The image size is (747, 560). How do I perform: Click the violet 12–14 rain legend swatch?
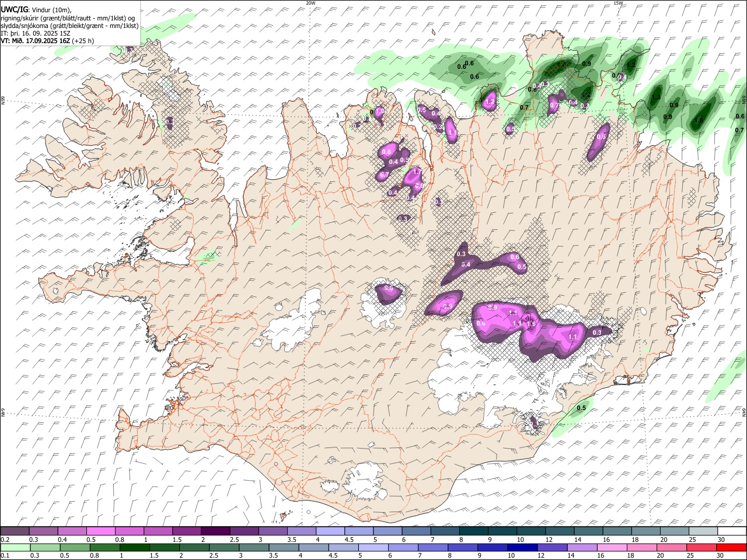coord(552,548)
